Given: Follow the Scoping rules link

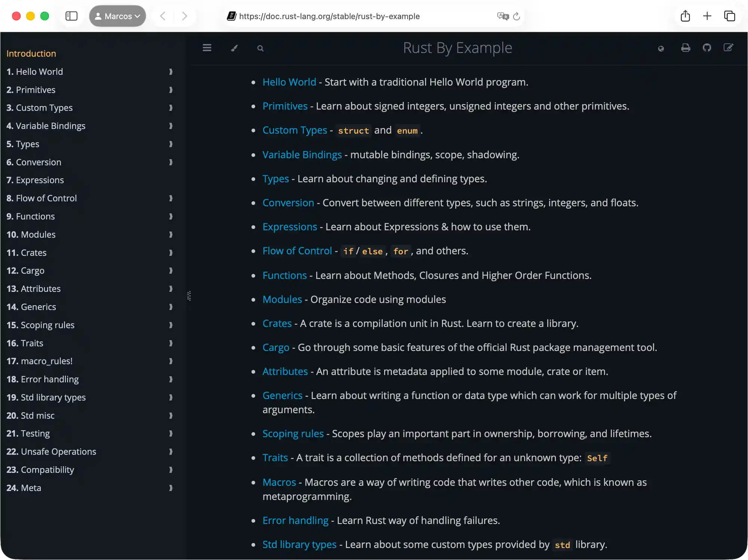Looking at the screenshot, I should [x=293, y=434].
